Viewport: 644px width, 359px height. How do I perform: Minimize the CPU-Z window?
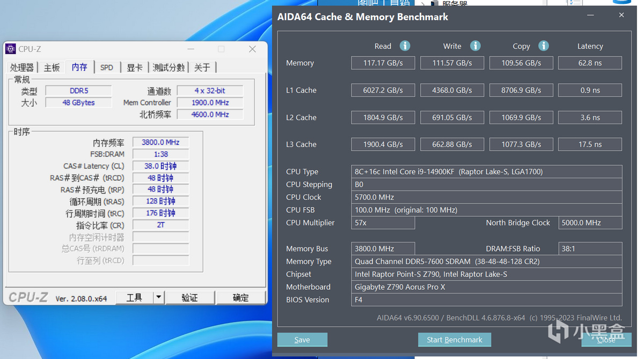tap(190, 49)
